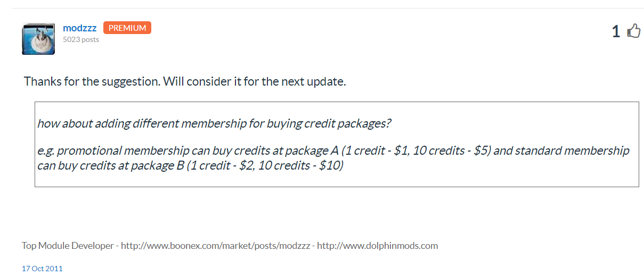Click "Will consider it for the next update" text
This screenshot has height=276, width=644.
click(254, 82)
